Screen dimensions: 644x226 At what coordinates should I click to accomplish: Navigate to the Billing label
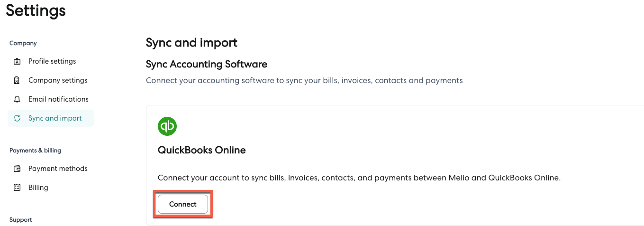tap(38, 188)
